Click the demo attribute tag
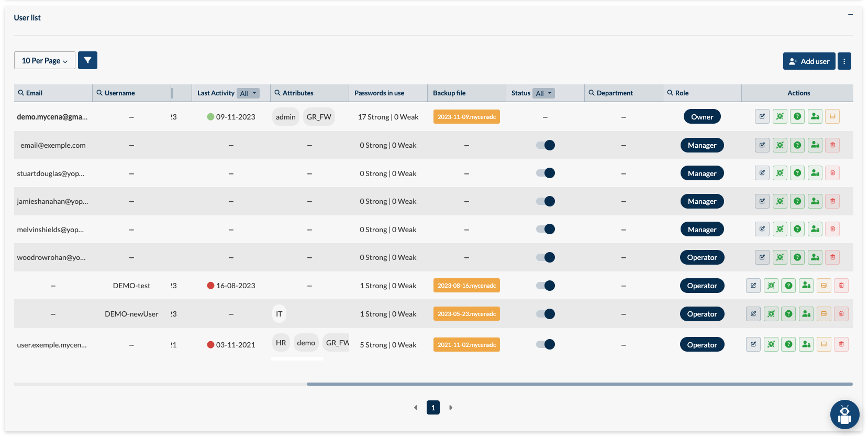The width and height of the screenshot is (868, 436). tap(306, 343)
